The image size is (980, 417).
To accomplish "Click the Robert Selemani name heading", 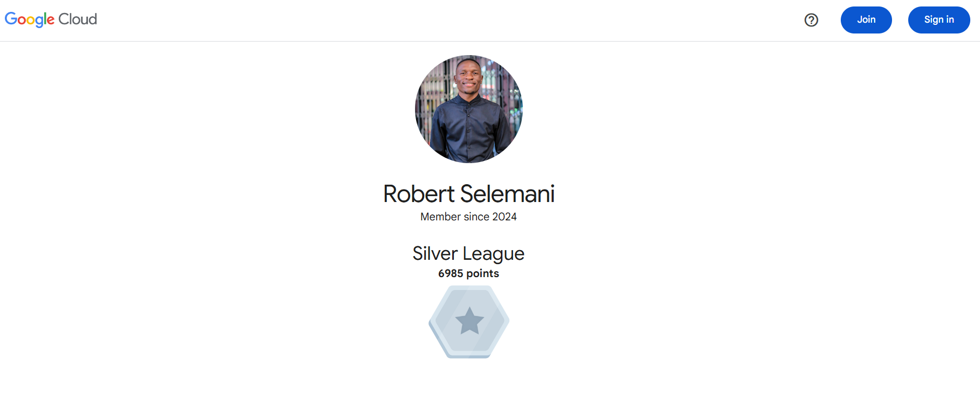I will [x=468, y=194].
